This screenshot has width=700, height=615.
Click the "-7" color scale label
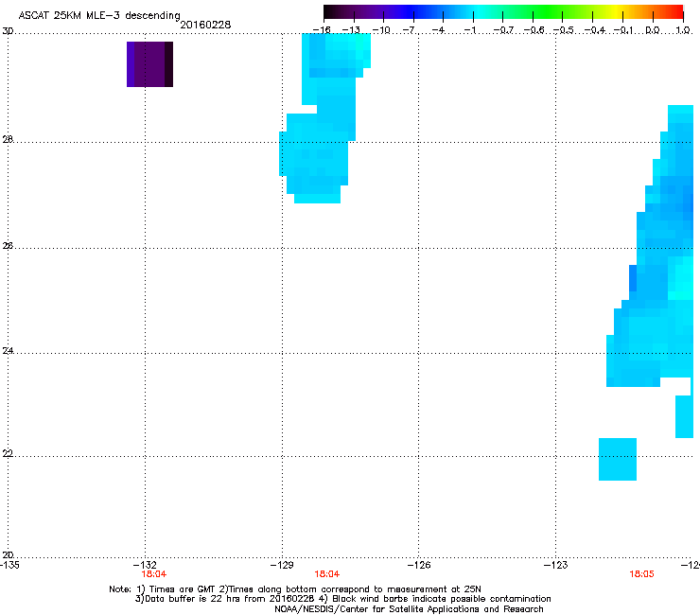[409, 30]
